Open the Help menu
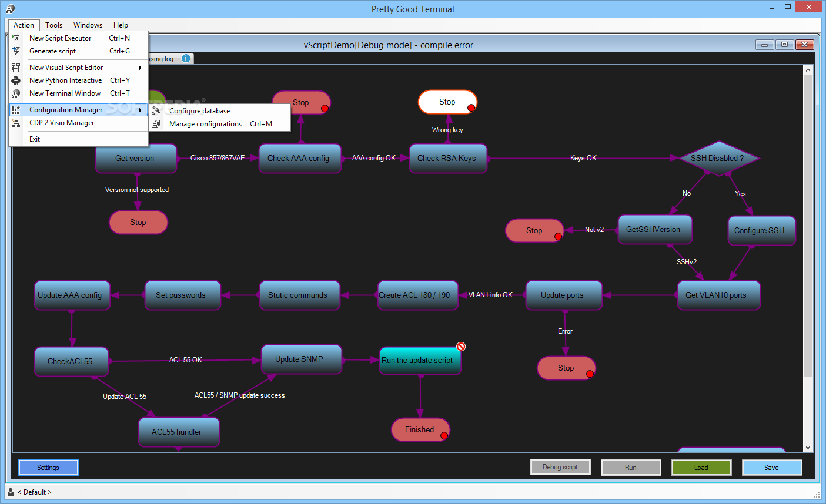Image resolution: width=826 pixels, height=504 pixels. click(121, 25)
